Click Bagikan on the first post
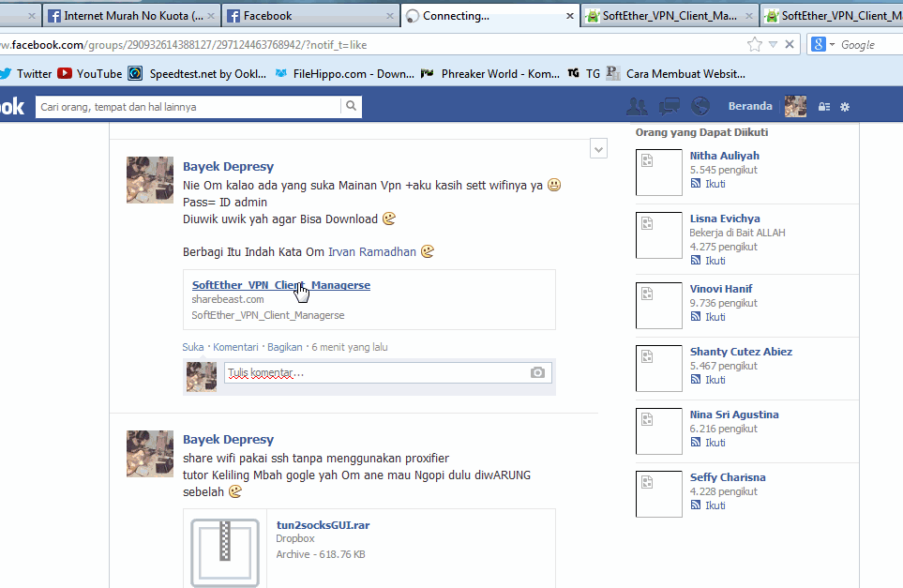 coord(284,347)
